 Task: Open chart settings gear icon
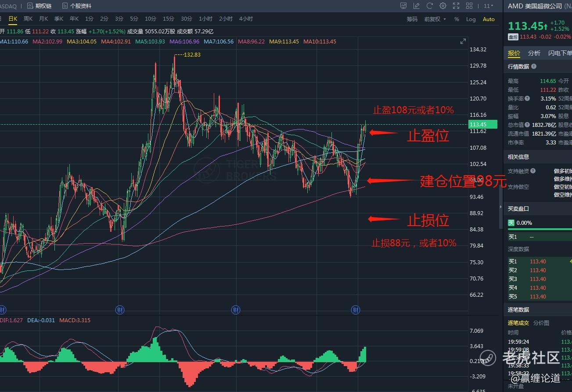pos(443,6)
